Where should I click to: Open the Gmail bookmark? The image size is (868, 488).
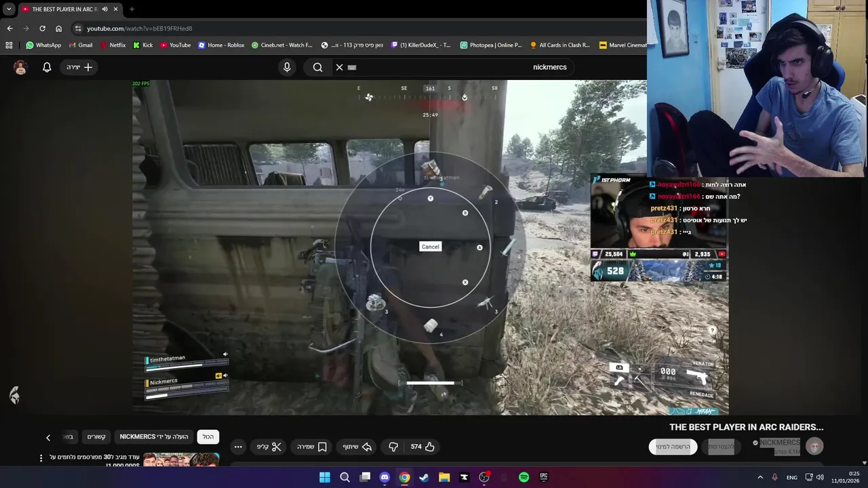point(80,45)
